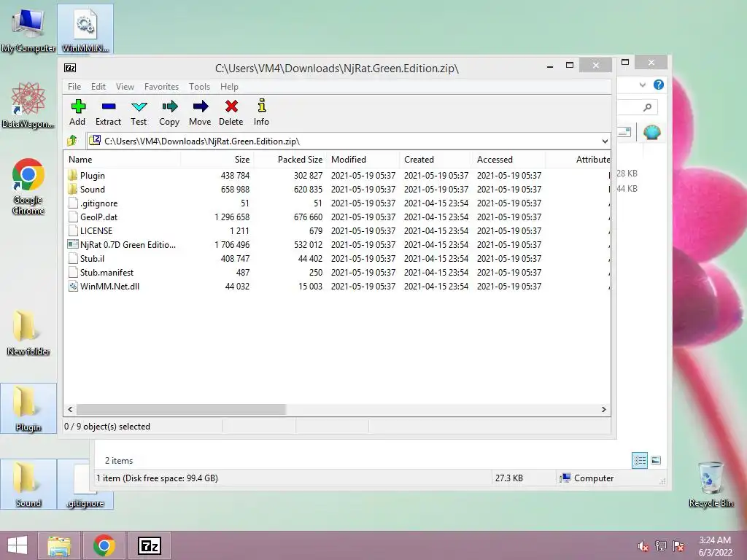Select the Sound folder on desktop

click(28, 484)
